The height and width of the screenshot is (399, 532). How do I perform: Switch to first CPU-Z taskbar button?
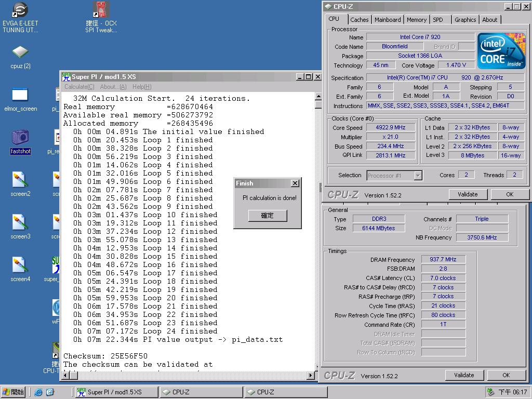click(x=202, y=392)
